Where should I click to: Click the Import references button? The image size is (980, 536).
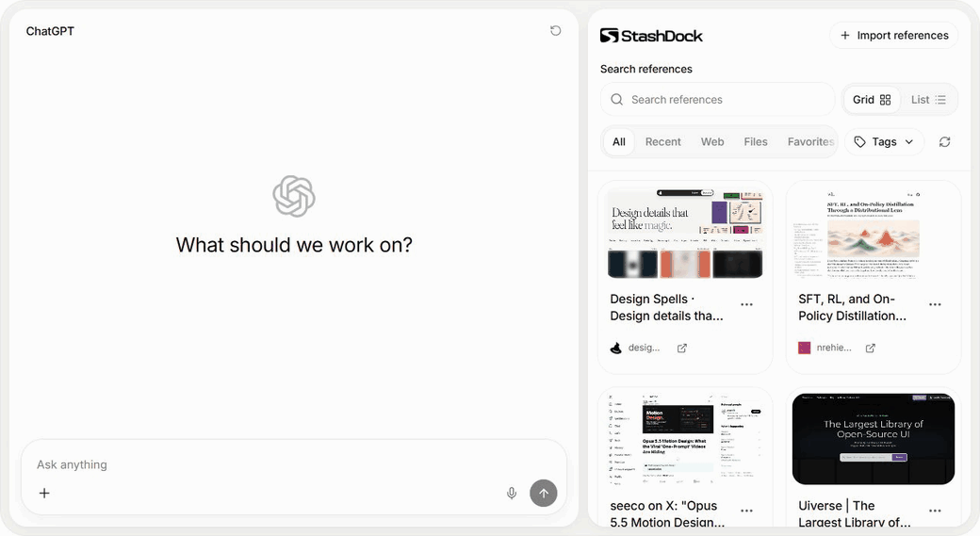(x=893, y=35)
